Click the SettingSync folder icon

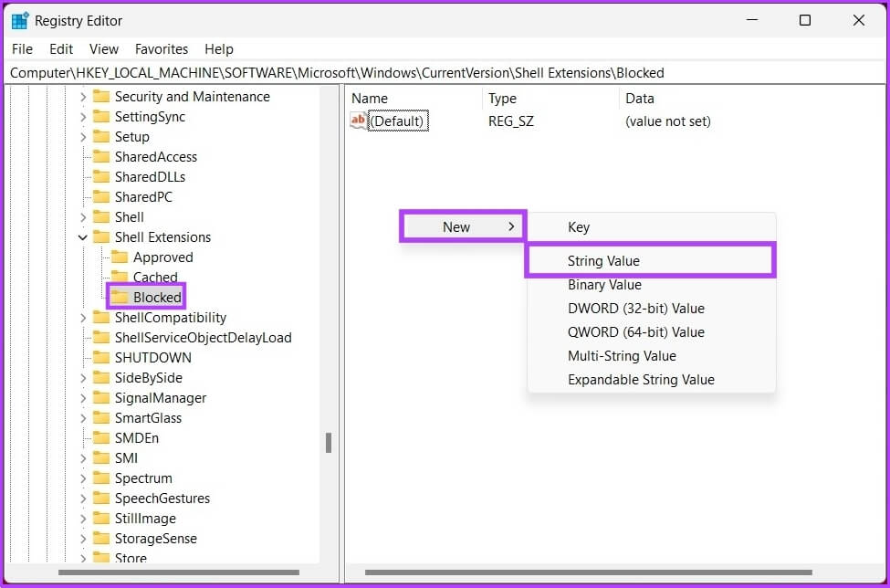101,116
